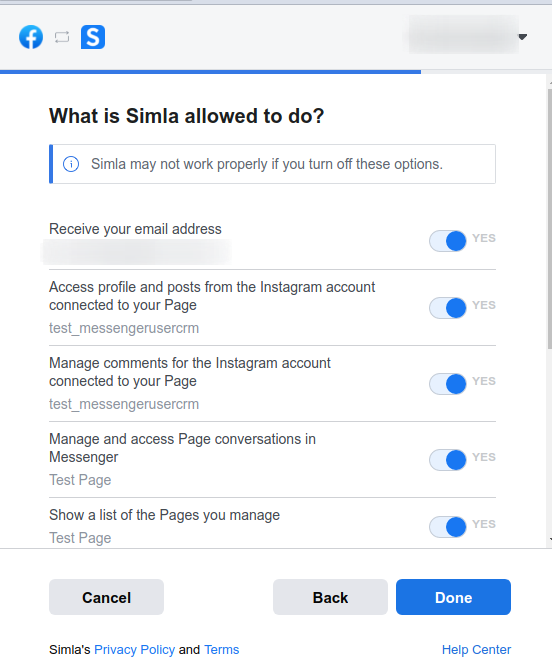Click the permissions list scrollbar thumb
552x667 pixels.
pos(549,219)
